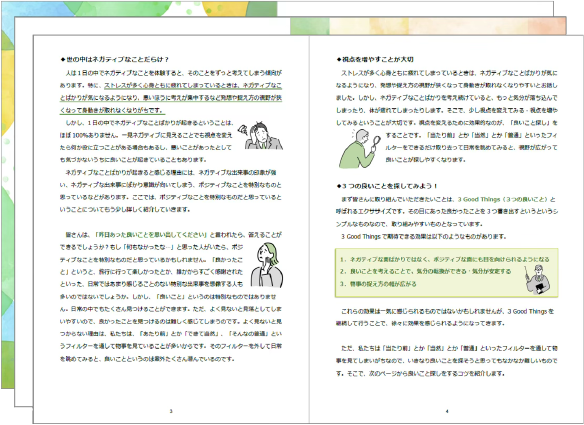Screen dimensions: 584x425
Task: Click line starting 'しかし、1日の中でネガティブなこと'
Action: [x=149, y=123]
